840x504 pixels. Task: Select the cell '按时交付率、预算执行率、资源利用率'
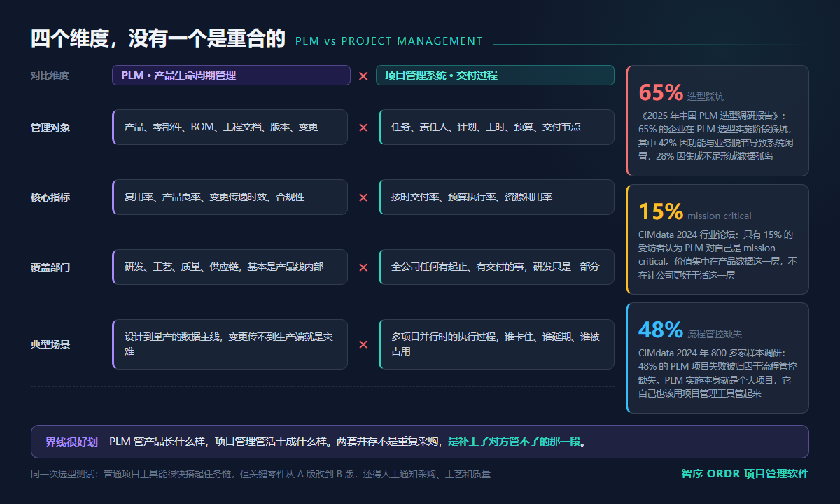click(496, 197)
